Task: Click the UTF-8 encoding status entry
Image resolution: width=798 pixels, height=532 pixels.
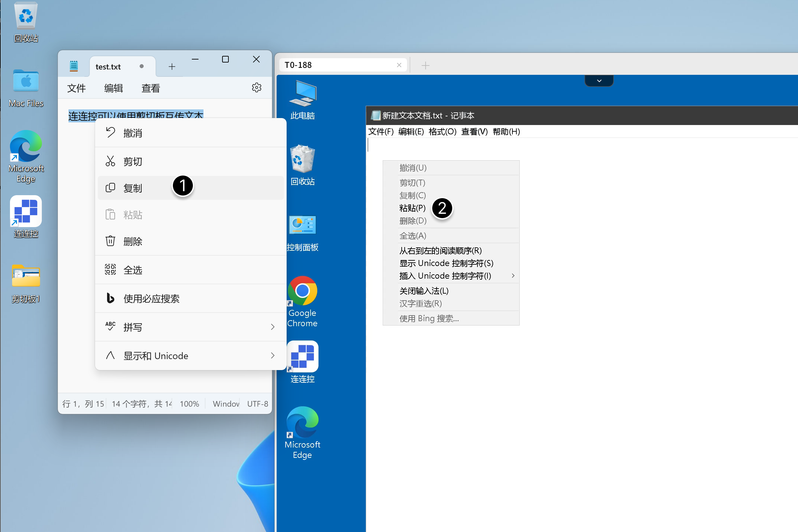Action: pos(257,404)
